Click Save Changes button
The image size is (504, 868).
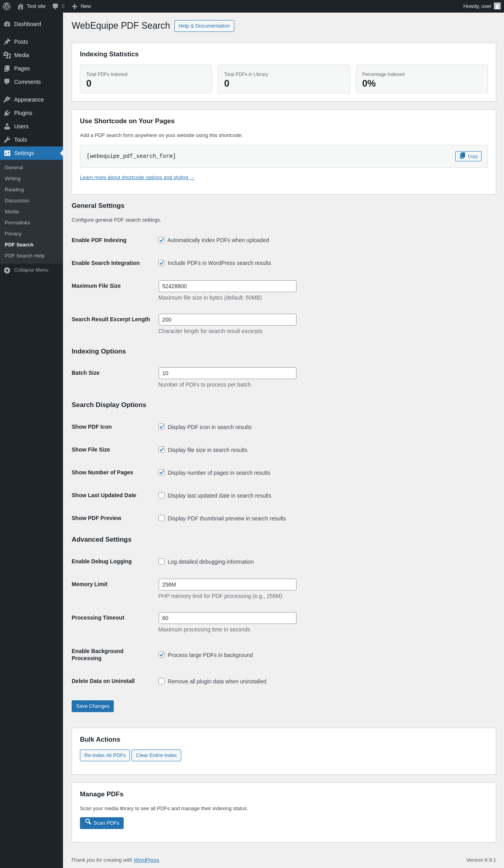[x=93, y=706]
